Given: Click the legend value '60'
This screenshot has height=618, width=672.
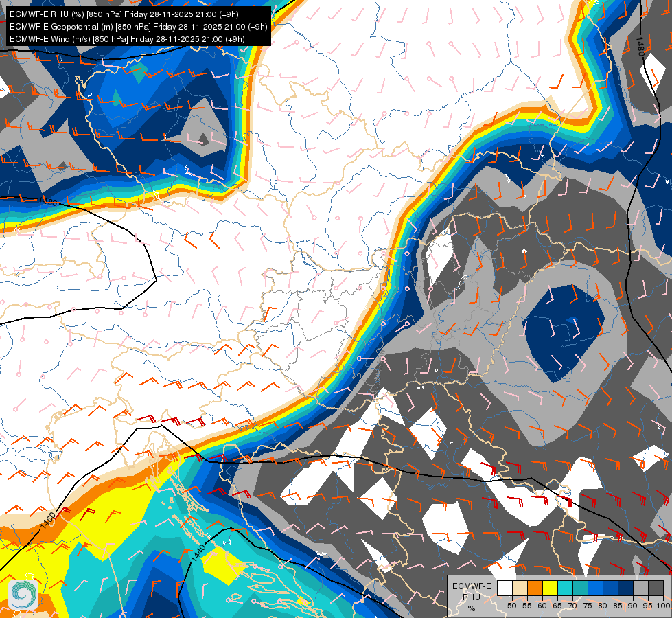Looking at the screenshot, I should click(x=542, y=606).
